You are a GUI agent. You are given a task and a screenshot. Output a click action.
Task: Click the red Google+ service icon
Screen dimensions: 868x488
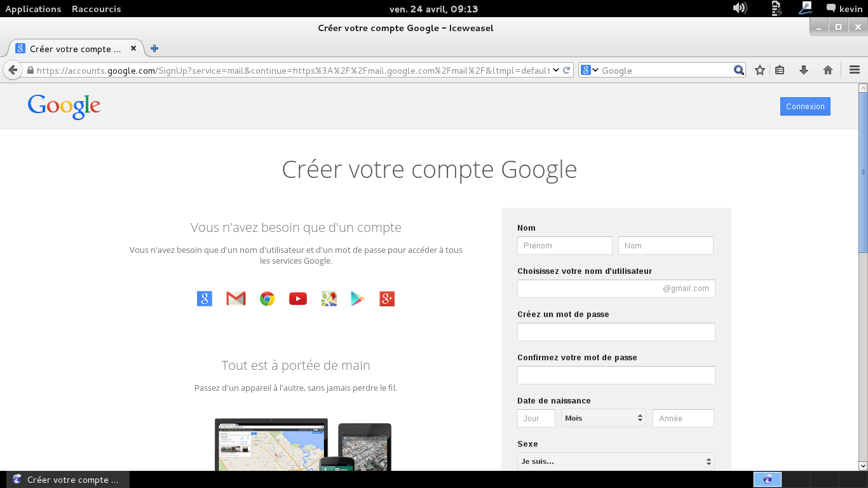coord(387,299)
